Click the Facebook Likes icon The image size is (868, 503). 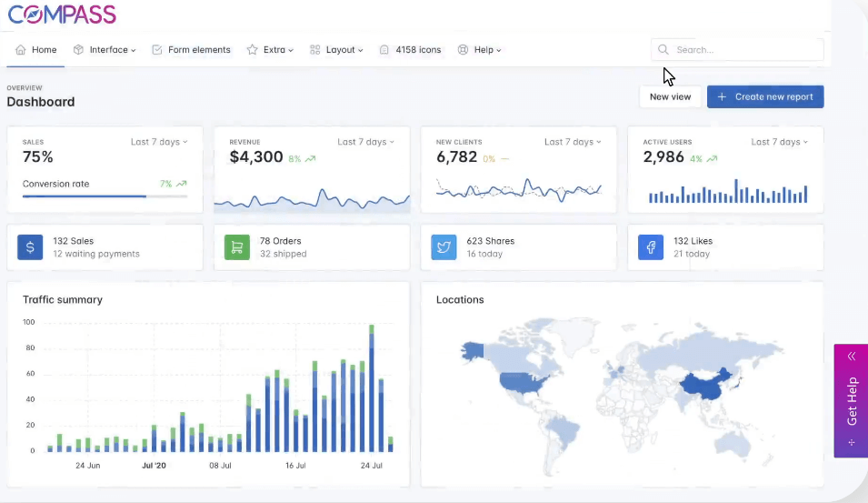point(651,247)
